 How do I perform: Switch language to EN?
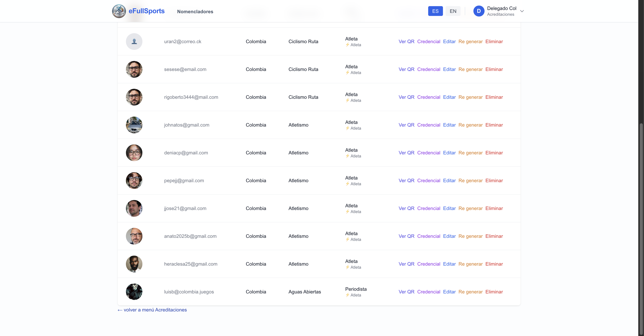453,11
